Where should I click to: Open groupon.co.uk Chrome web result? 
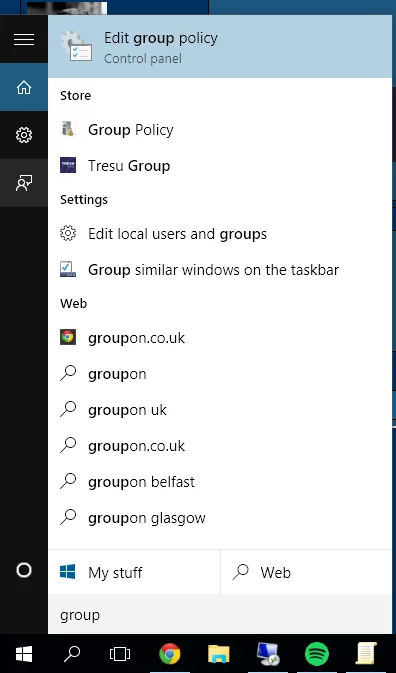(x=222, y=338)
